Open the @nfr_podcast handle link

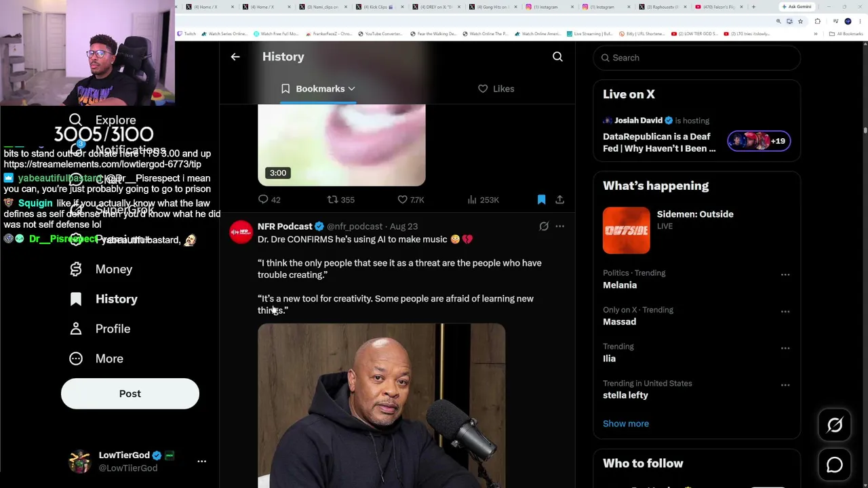tap(355, 226)
